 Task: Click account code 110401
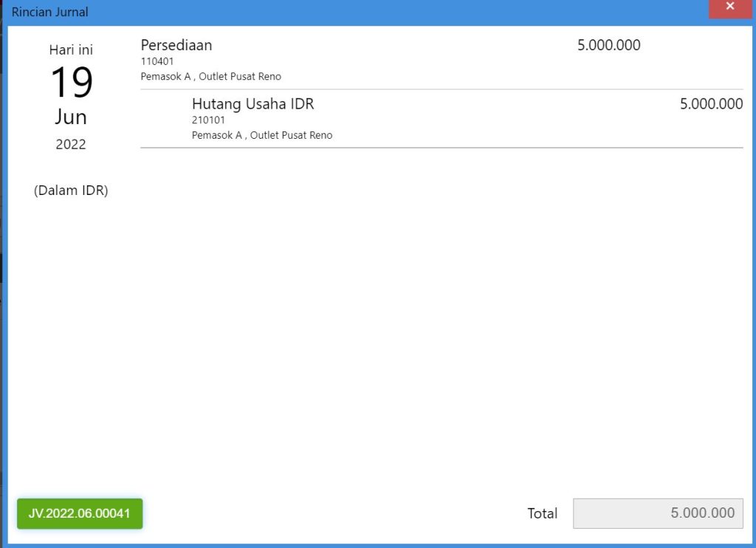tap(157, 61)
